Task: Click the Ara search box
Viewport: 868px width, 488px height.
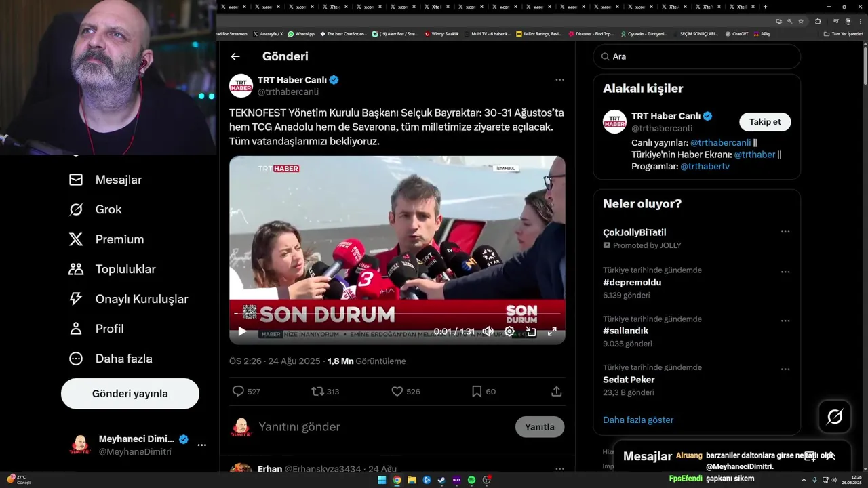Action: coord(697,57)
